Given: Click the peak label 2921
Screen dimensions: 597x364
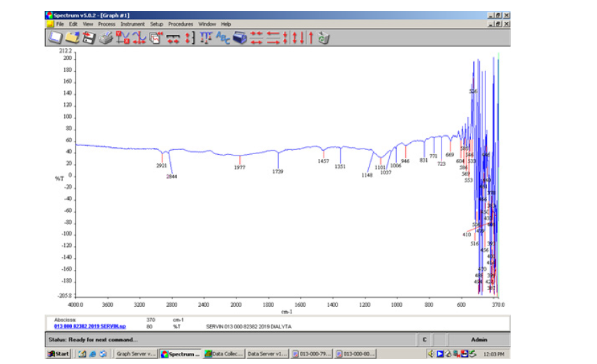Looking at the screenshot, I should click(x=161, y=166).
